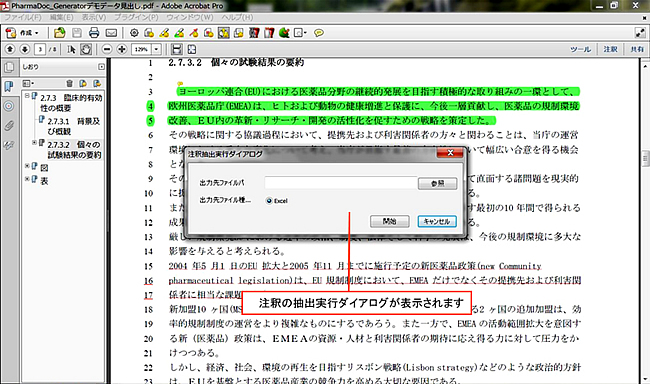The width and height of the screenshot is (650, 384).
Task: Select the Excel radio button
Action: (269, 201)
